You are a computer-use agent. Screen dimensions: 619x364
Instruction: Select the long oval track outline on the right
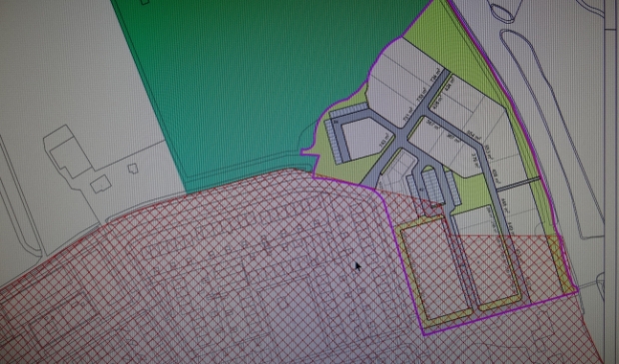(553, 134)
